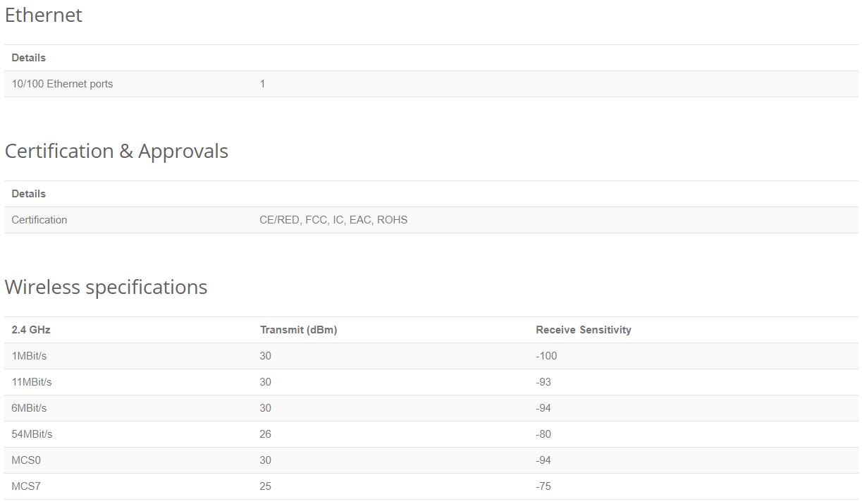Select the 'MCS0' row label
Screen dimensions: 862x504
(27, 460)
